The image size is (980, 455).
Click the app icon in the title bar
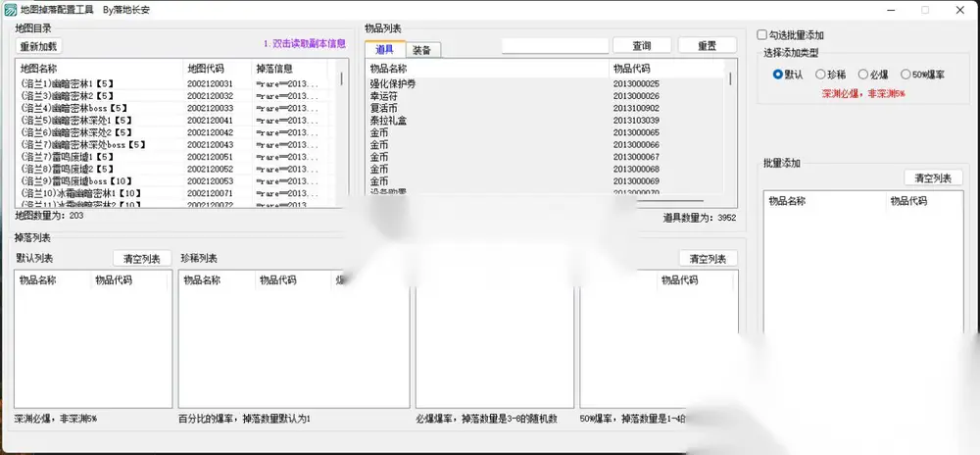[x=11, y=10]
